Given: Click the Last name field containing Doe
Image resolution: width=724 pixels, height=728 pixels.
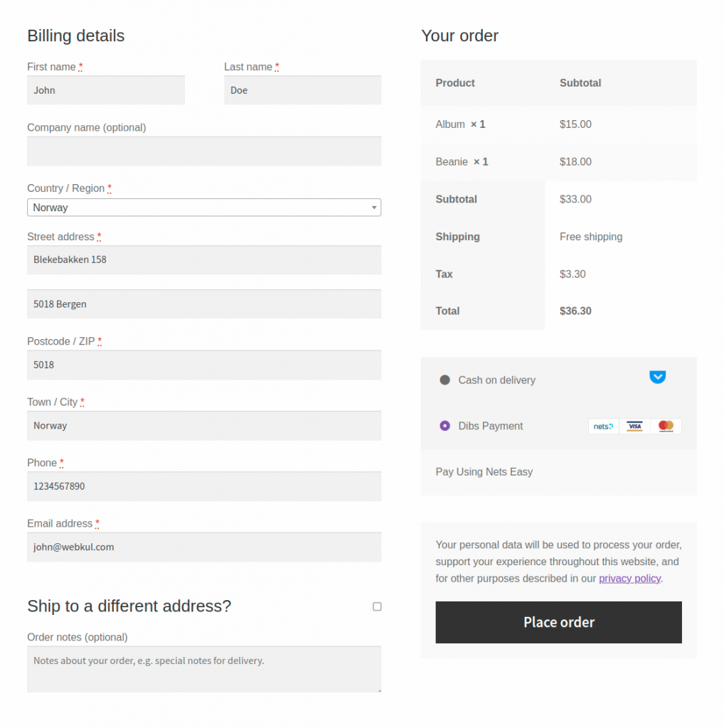Looking at the screenshot, I should point(302,90).
